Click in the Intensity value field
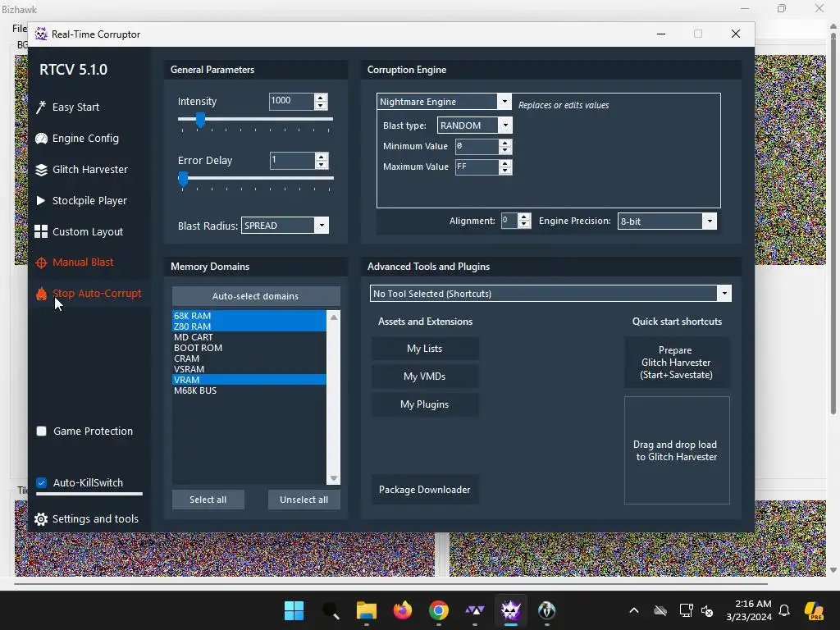The height and width of the screenshot is (630, 840). (291, 101)
